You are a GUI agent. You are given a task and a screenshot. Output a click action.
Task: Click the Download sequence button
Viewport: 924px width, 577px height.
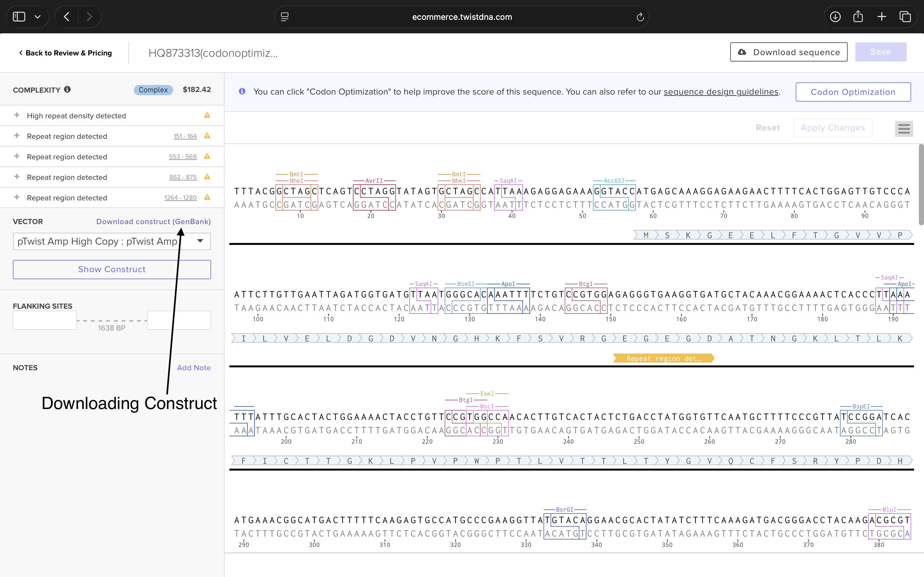[x=789, y=52]
